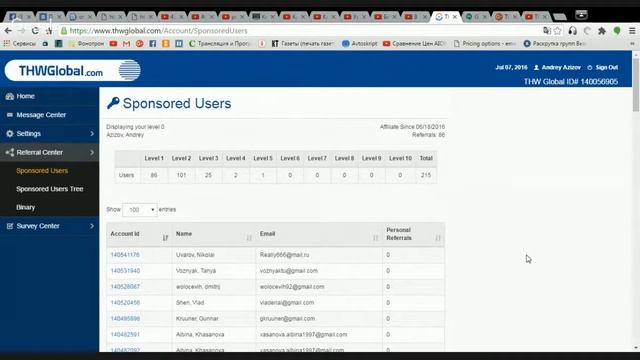
Task: Open account 140541176 link
Action: point(125,255)
